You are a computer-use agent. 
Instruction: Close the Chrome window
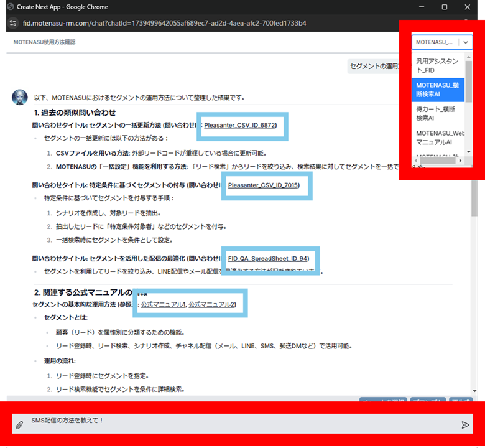point(468,7)
